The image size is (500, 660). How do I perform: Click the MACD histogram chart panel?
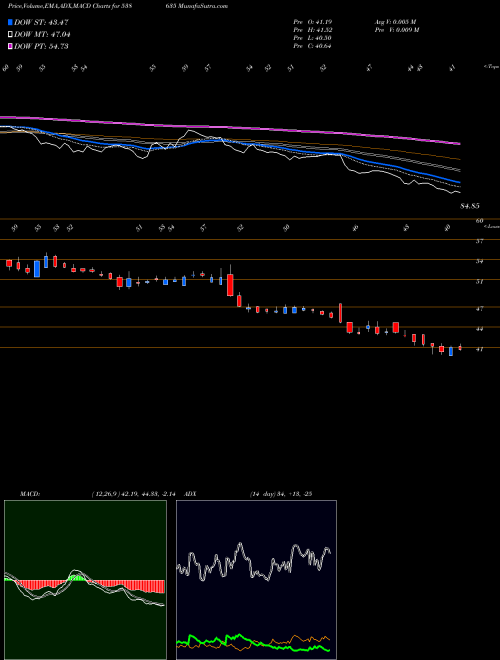85,580
